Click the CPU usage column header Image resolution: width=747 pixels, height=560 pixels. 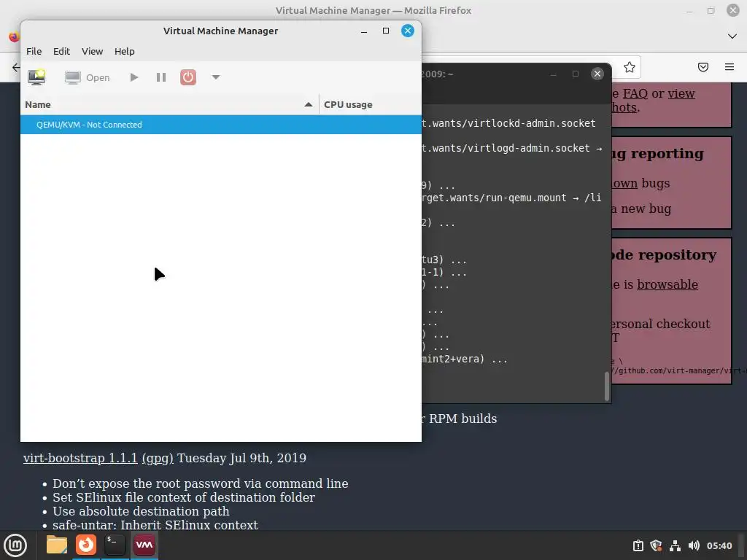[x=370, y=104]
